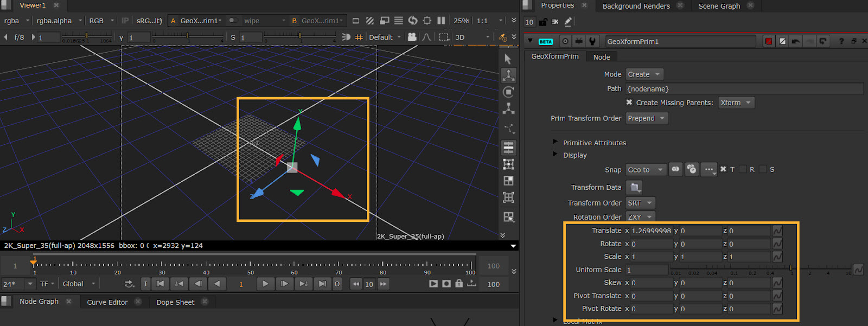The image size is (868, 326).
Task: Click the play forward button
Action: click(x=265, y=284)
